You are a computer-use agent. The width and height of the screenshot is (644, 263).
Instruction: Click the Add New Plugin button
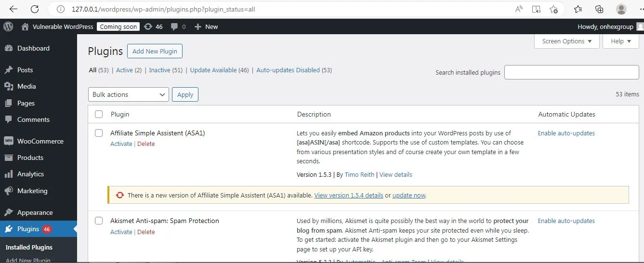tap(155, 51)
